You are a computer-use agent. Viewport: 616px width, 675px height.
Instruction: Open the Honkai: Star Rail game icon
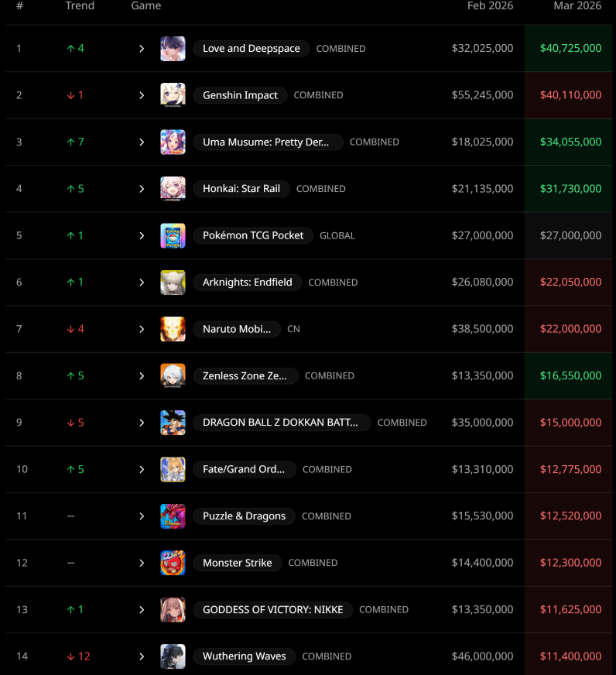[x=173, y=189]
